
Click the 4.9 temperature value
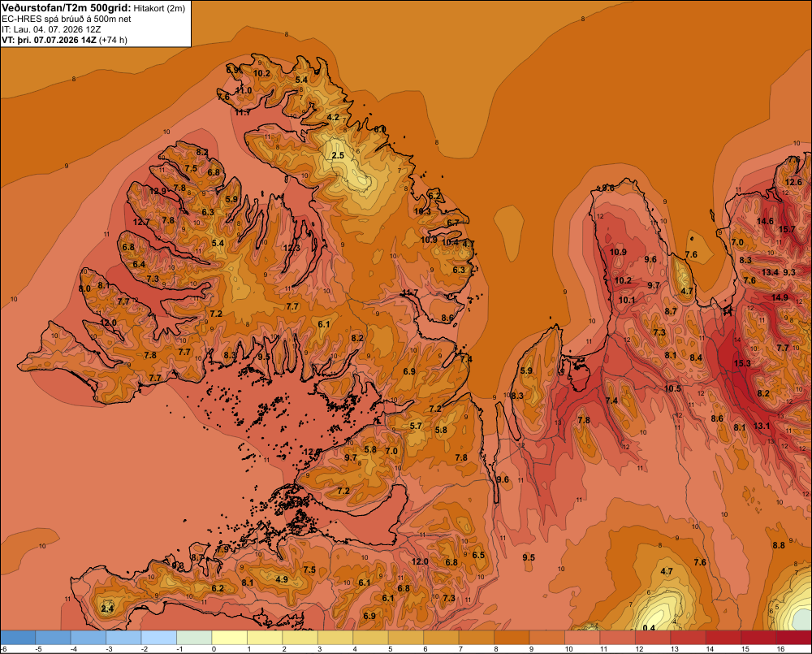coord(282,579)
